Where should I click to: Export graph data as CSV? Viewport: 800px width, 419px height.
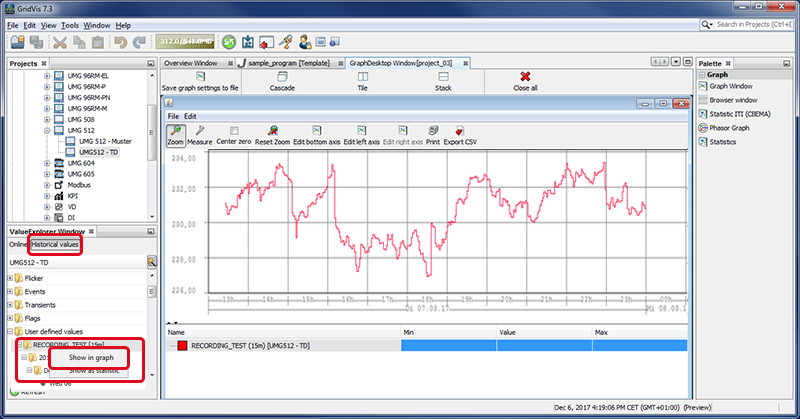tap(459, 135)
